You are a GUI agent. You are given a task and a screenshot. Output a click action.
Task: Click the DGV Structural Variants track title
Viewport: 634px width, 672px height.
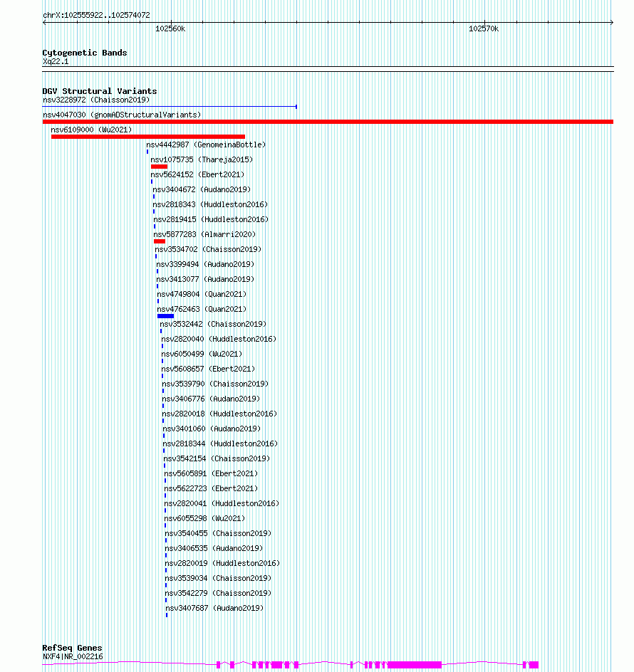100,91
